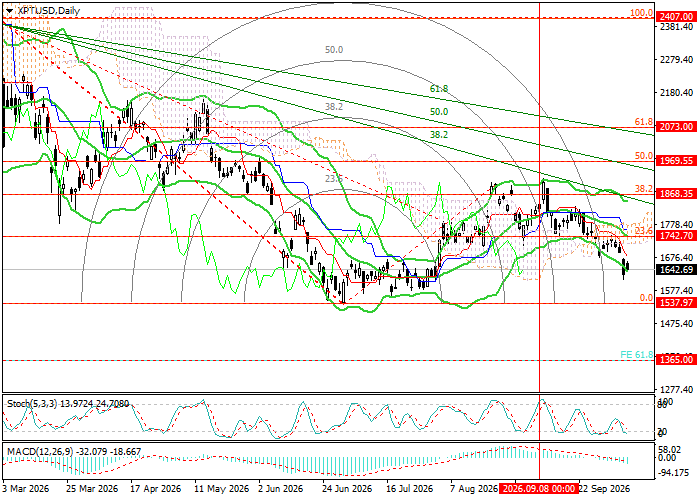Image resolution: width=700 pixels, height=500 pixels.
Task: Click the orange 38.2 label beside 1868.35
Action: [644, 189]
